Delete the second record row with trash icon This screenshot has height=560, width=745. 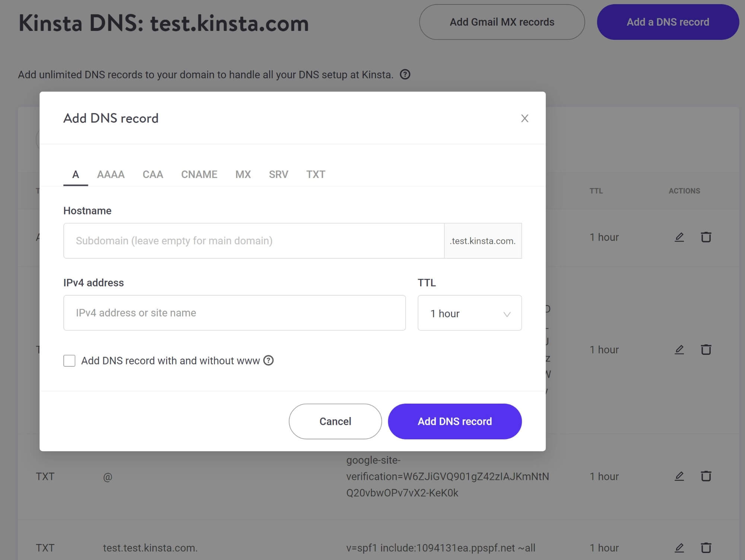706,350
